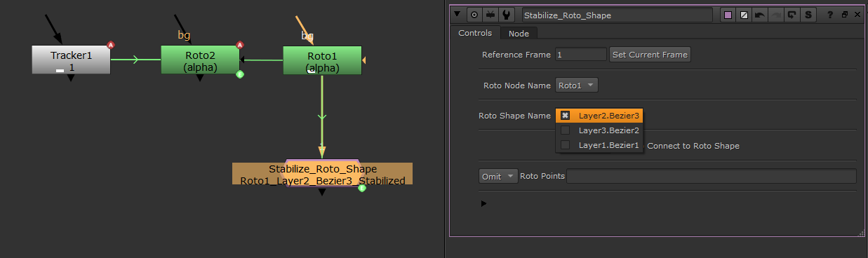Float the properties panel with the window icon
This screenshot has height=258, width=868.
[844, 15]
